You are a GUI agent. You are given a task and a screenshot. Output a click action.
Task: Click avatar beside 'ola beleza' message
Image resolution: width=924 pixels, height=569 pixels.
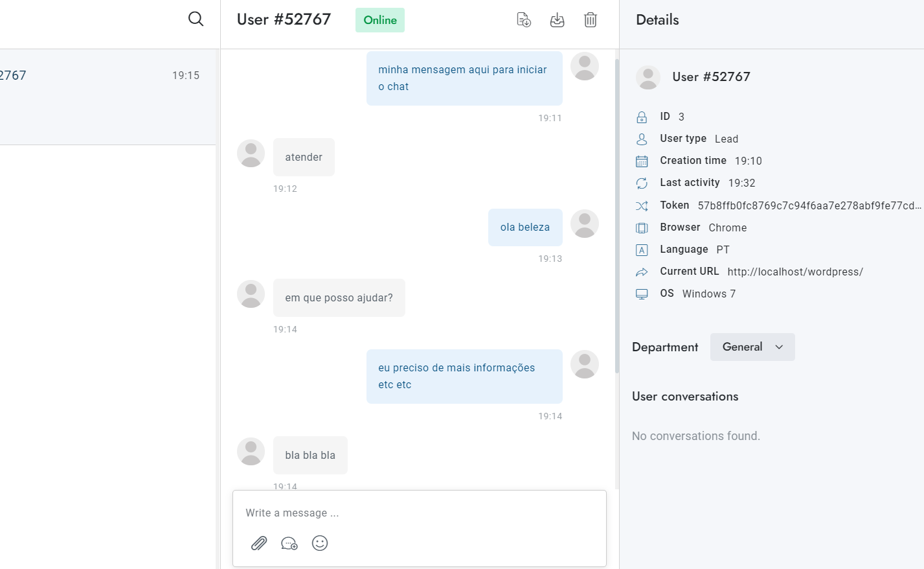pos(585,224)
